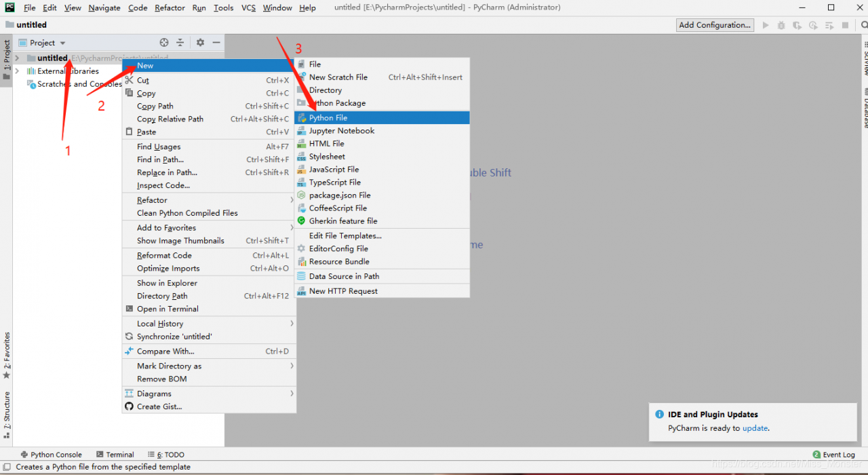Click the scroll-from-source target icon in Project panel

pyautogui.click(x=164, y=43)
